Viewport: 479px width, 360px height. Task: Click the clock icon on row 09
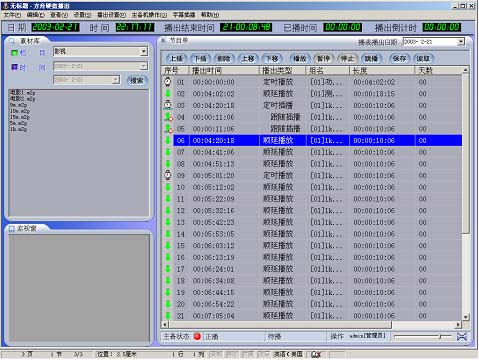[x=168, y=175]
